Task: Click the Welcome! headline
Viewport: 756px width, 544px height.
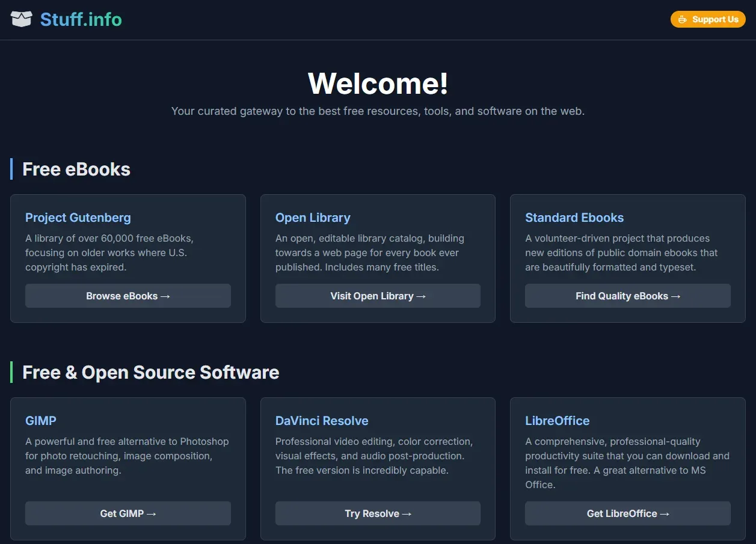Action: [378, 83]
